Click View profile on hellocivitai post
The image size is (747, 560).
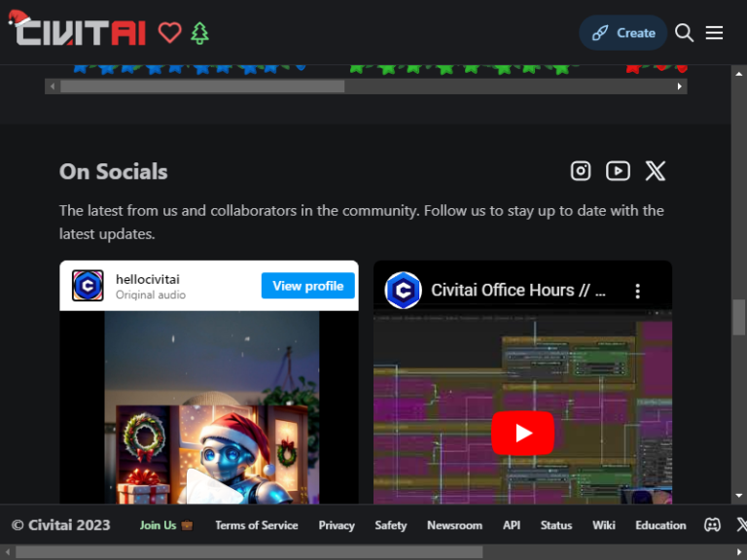tap(307, 286)
